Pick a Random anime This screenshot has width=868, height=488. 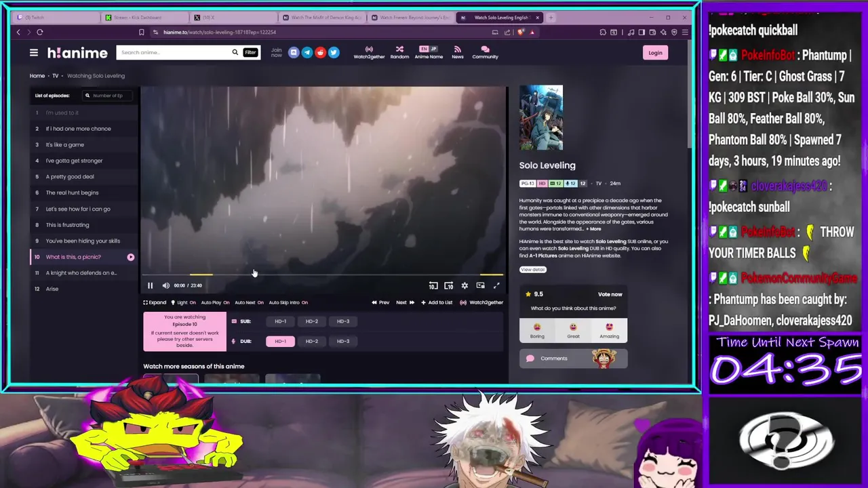[399, 52]
